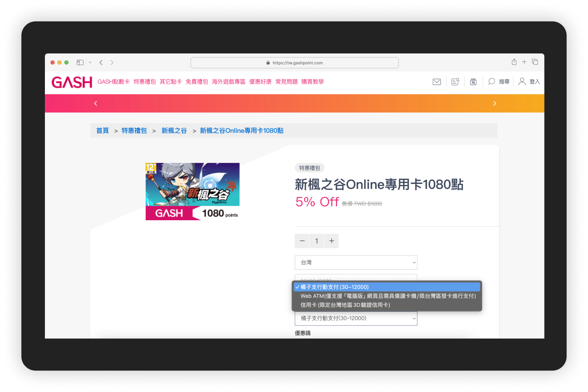
Task: Go to 首頁 breadcrumb link
Action: tap(103, 131)
